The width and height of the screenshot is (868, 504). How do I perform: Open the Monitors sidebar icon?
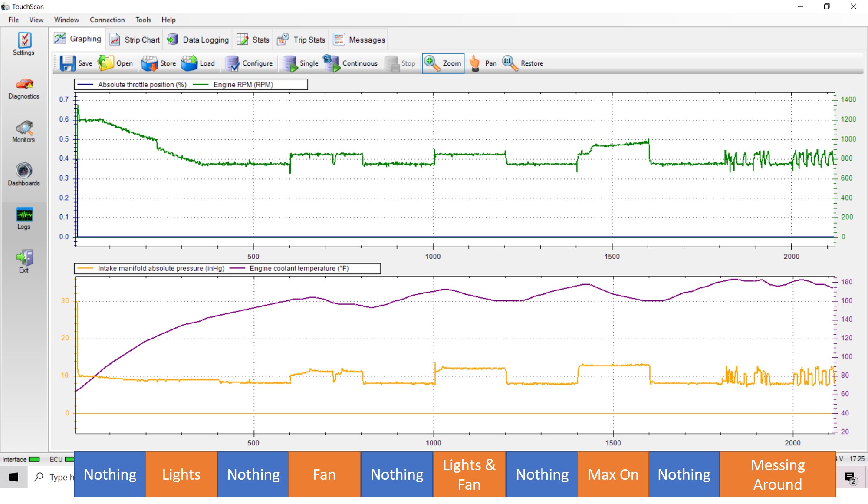[24, 132]
